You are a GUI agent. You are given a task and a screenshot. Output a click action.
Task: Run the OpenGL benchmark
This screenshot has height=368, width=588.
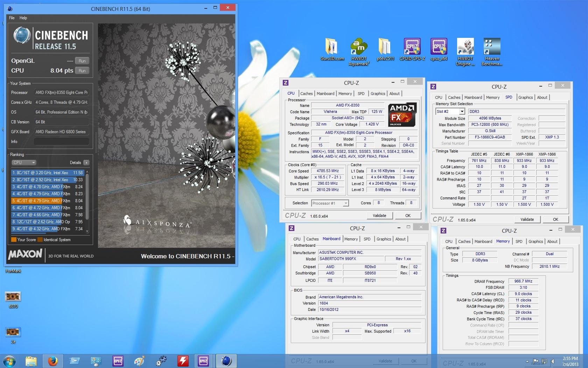(82, 61)
